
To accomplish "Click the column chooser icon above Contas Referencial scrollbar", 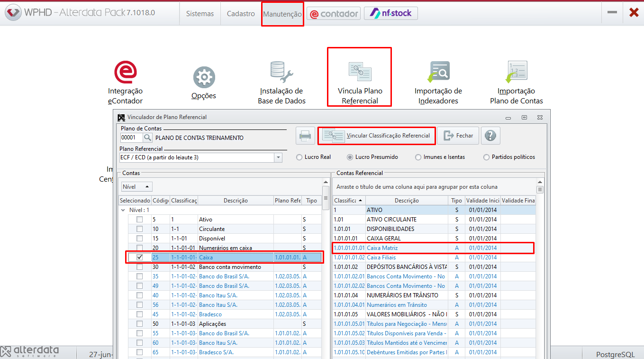I will point(540,190).
